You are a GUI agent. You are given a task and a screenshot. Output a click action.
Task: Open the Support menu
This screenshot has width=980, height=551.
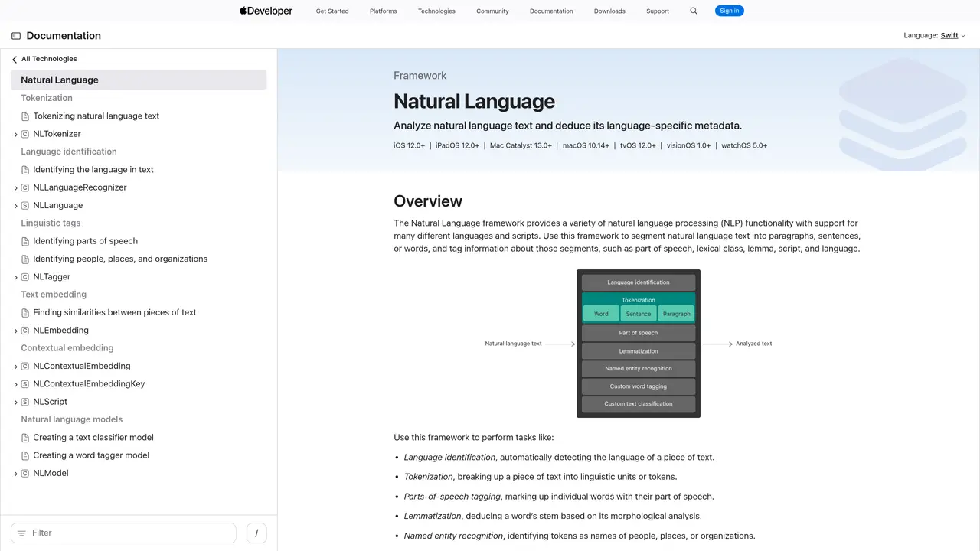[658, 11]
